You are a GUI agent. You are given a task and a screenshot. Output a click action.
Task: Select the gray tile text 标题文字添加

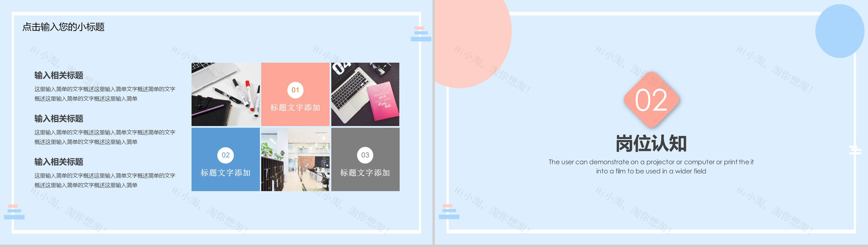pos(365,173)
